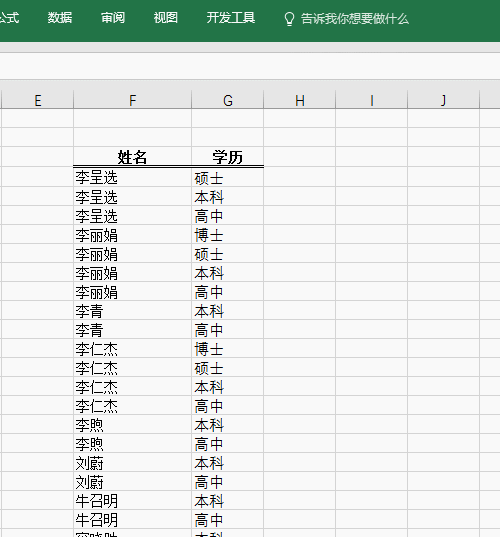This screenshot has width=500, height=537.
Task: Select the 李煦 cell next to 本科
Action: click(x=133, y=425)
